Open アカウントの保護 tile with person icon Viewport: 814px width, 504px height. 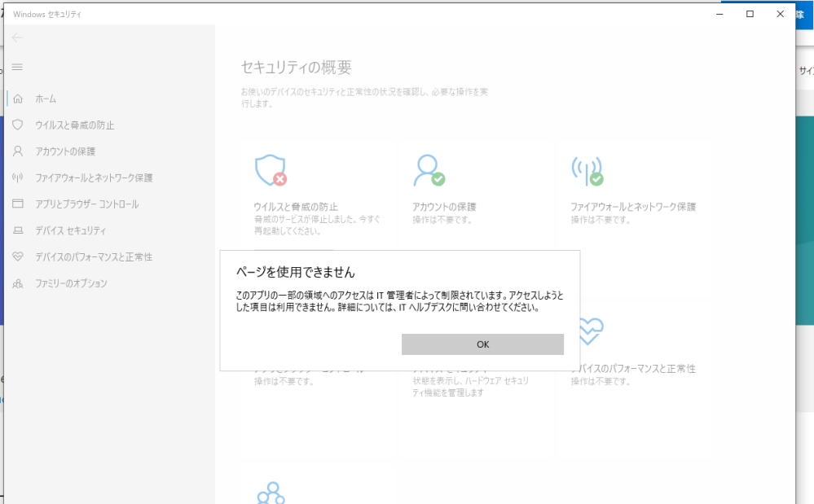[x=429, y=170]
